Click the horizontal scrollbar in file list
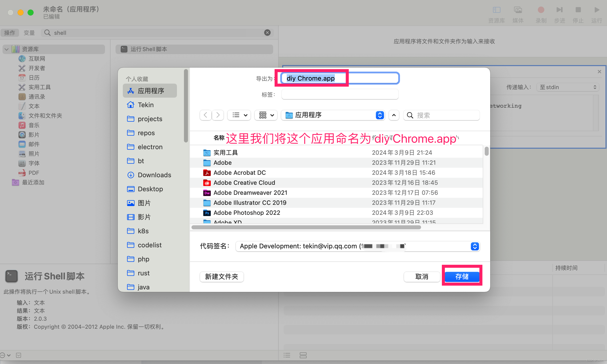 [x=306, y=227]
